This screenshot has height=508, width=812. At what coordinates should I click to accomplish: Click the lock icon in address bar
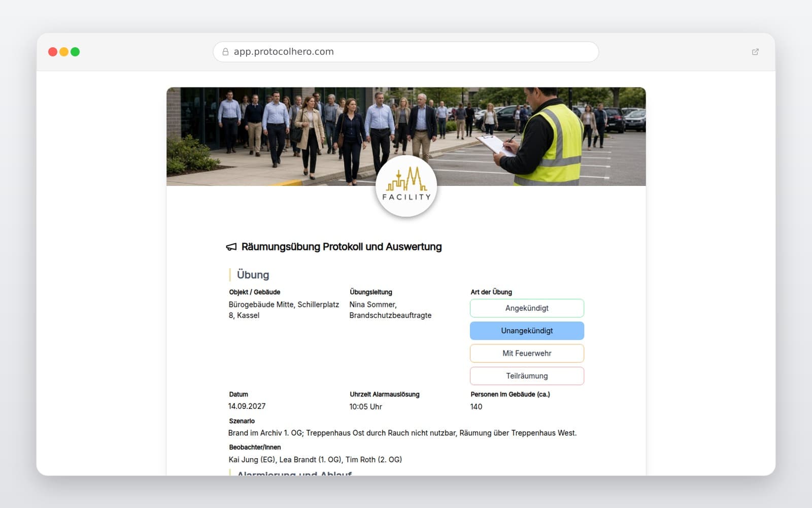tap(225, 52)
